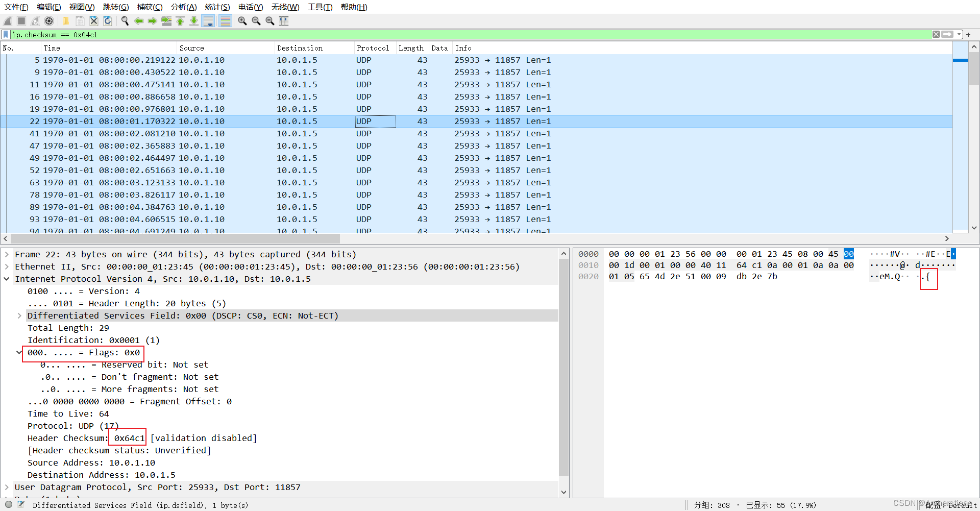Add a filter button with plus
The width and height of the screenshot is (980, 511).
(x=968, y=34)
